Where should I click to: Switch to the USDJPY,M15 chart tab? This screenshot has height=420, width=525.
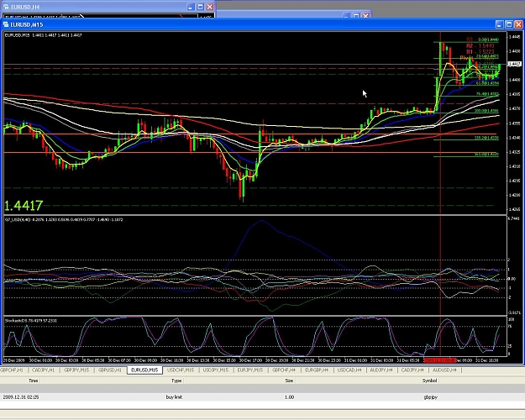[x=216, y=370]
